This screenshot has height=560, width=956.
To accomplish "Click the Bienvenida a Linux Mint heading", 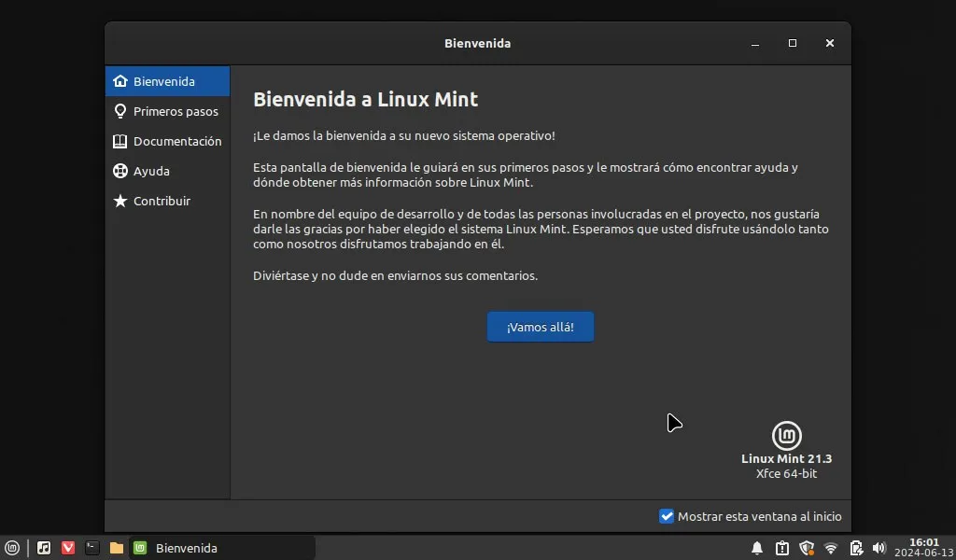I will [365, 99].
